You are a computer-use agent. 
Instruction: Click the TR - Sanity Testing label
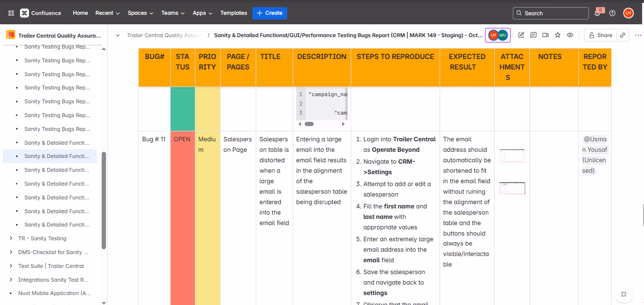tap(42, 238)
